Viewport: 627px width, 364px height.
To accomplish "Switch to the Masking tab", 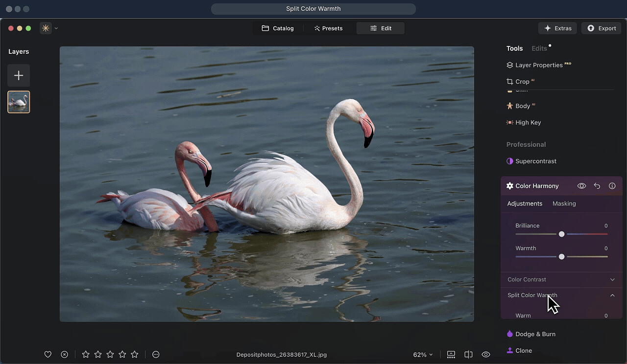I will 564,204.
